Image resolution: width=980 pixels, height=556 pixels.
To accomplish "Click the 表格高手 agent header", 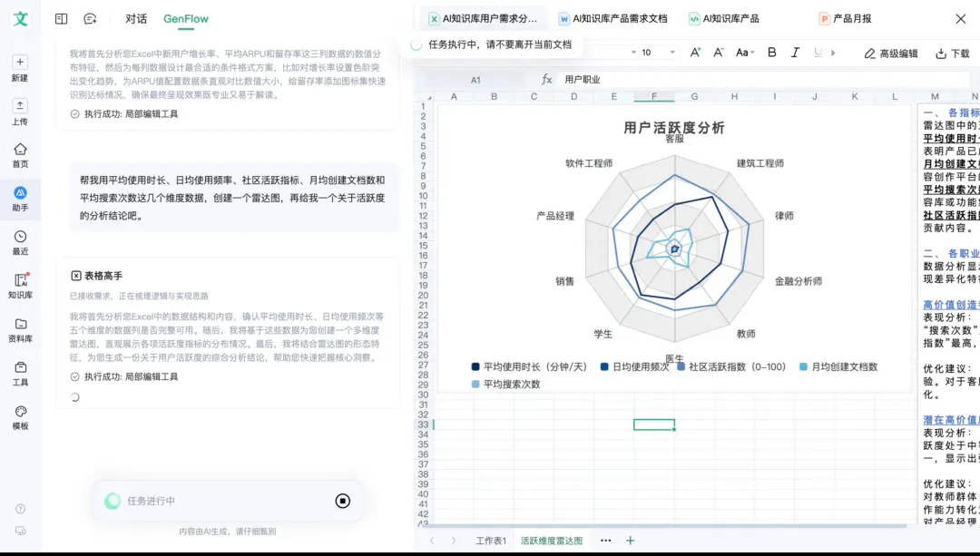I will (x=97, y=276).
